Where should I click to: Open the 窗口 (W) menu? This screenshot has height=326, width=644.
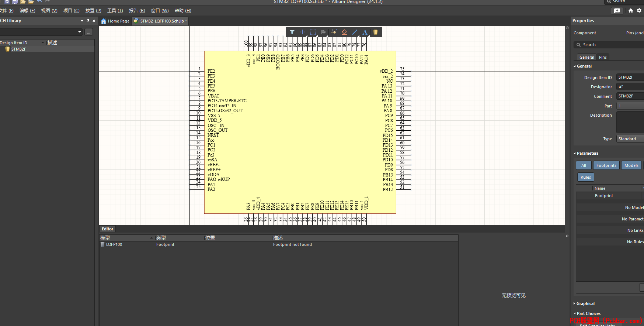[x=160, y=11]
